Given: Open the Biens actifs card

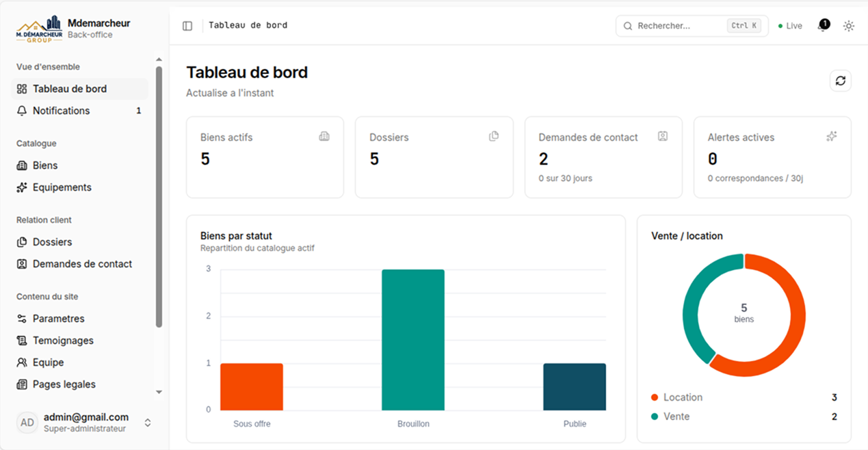Looking at the screenshot, I should tap(265, 157).
